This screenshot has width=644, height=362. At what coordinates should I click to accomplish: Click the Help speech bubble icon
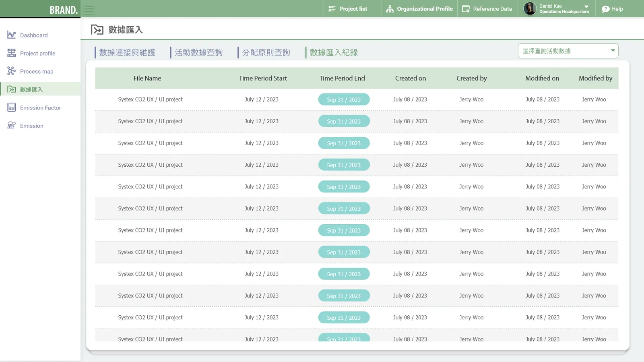click(x=605, y=9)
